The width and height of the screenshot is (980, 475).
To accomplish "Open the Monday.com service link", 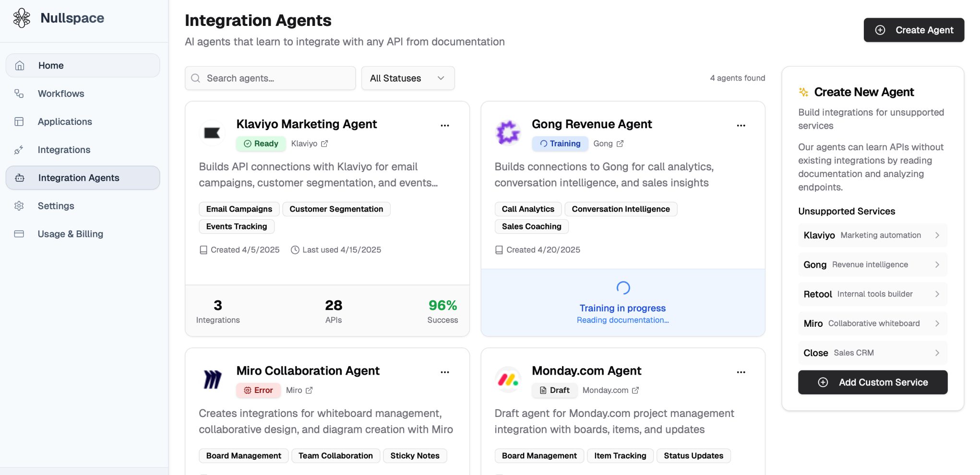I will click(610, 390).
